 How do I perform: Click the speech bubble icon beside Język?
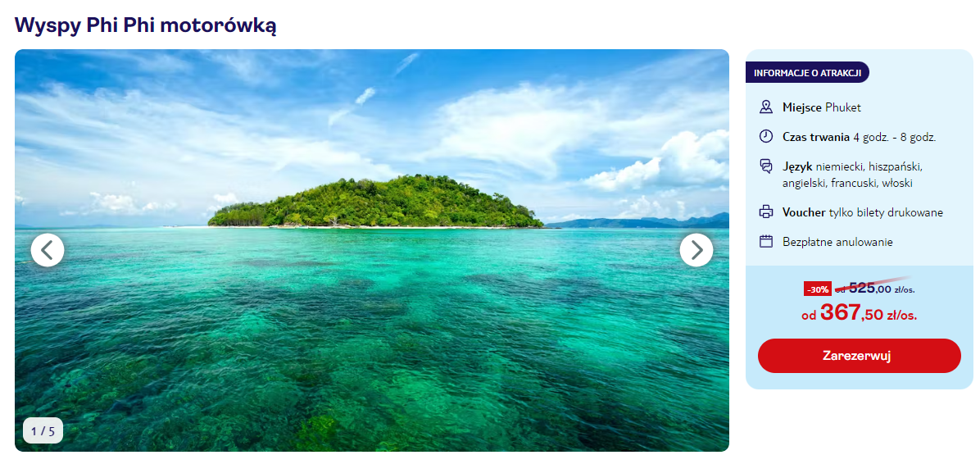click(765, 166)
